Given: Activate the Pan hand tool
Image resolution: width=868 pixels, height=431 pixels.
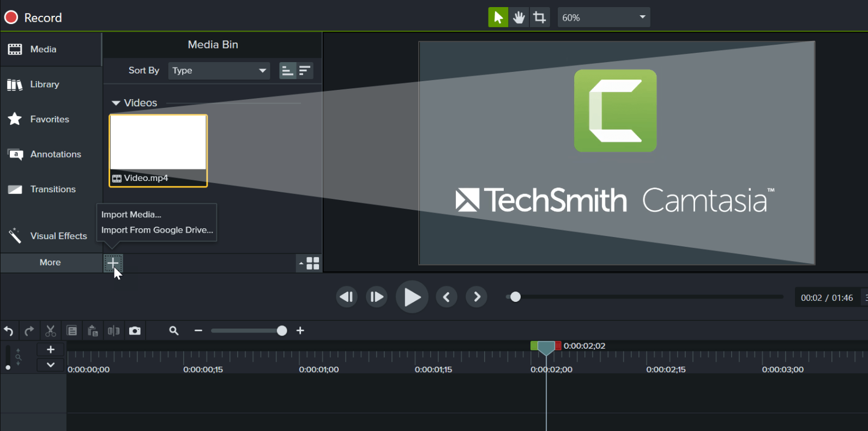Looking at the screenshot, I should point(519,17).
